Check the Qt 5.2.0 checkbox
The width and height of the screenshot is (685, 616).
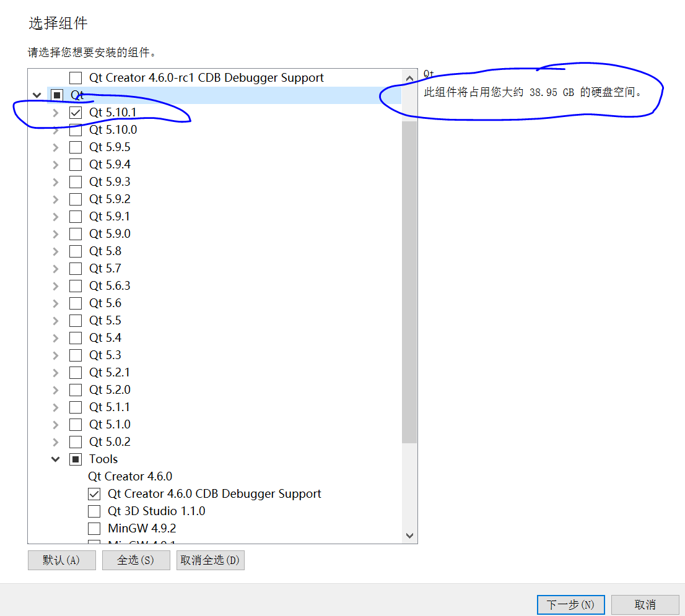[76, 390]
